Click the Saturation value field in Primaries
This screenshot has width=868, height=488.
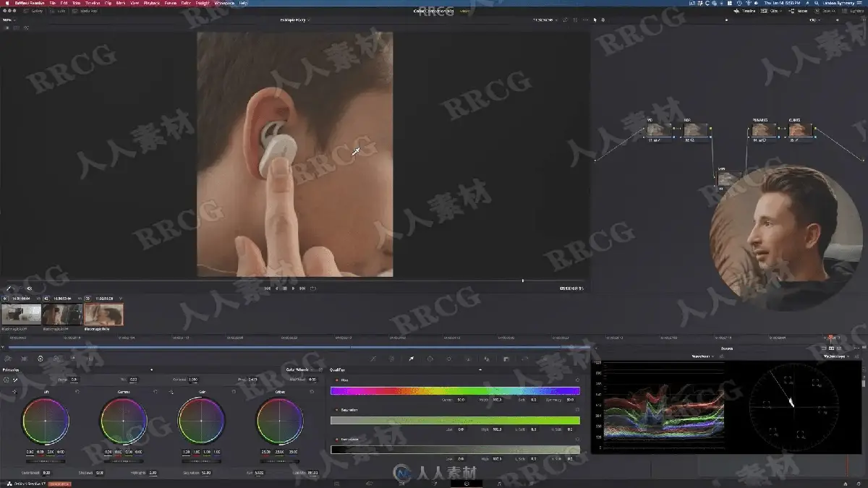(206, 473)
